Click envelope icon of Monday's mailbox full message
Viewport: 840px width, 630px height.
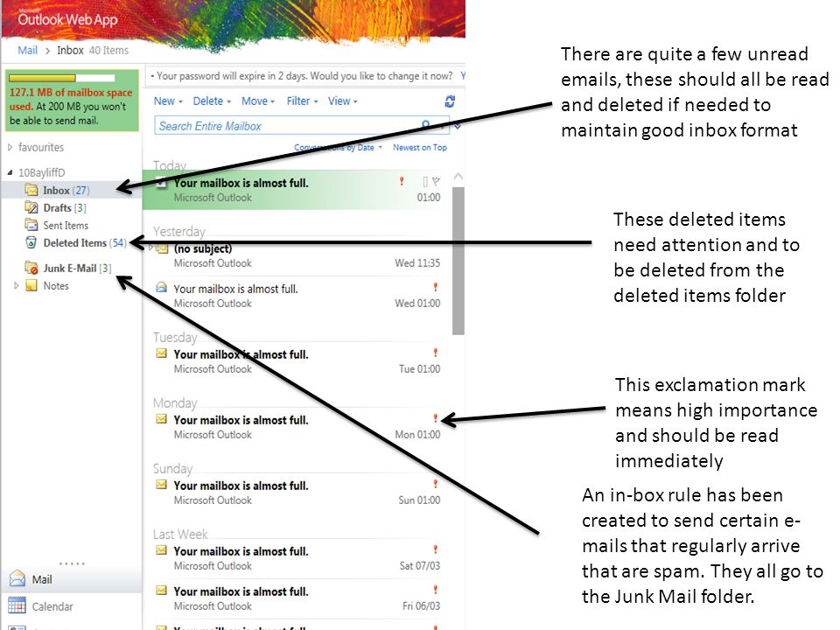(161, 419)
